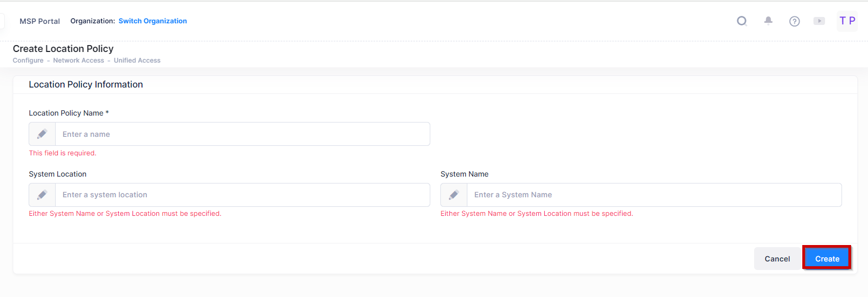Click the 'Location Policy Name' field label
This screenshot has height=297, width=868.
coord(66,113)
